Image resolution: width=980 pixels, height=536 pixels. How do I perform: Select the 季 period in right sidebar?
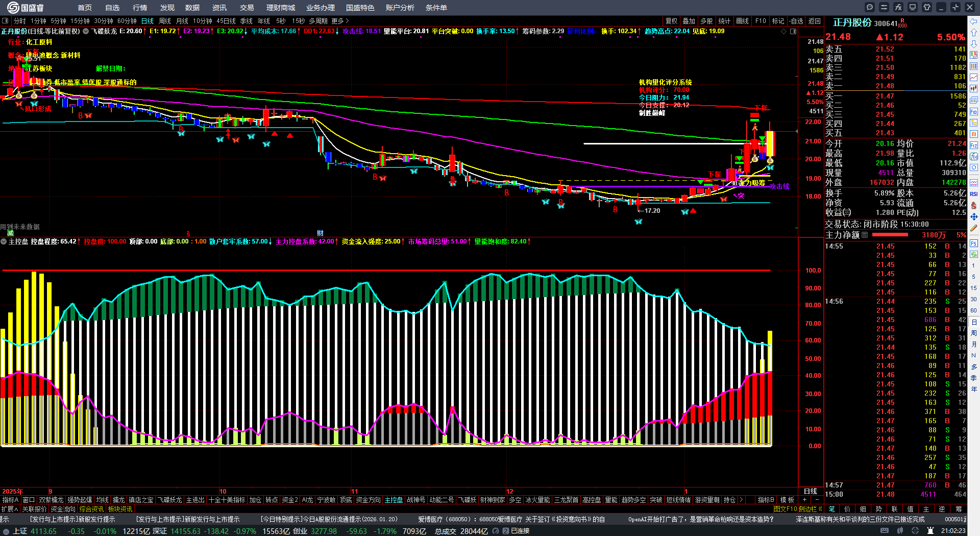974,378
